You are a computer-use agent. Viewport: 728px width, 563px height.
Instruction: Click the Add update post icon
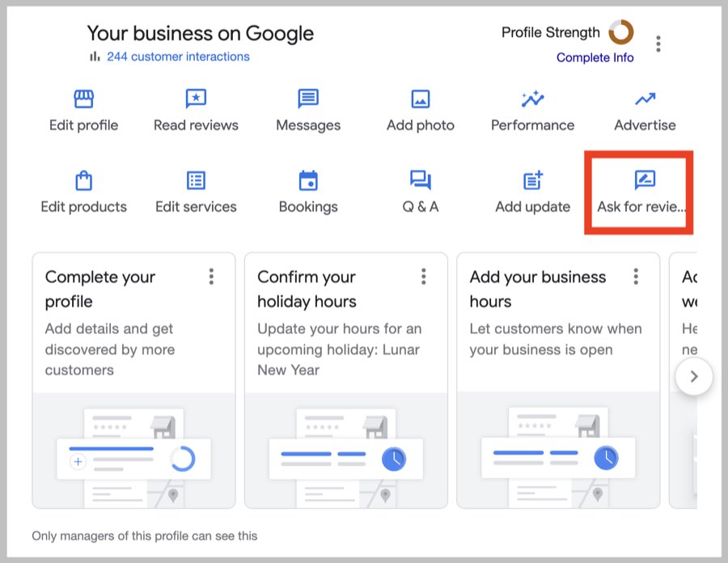[x=533, y=180]
